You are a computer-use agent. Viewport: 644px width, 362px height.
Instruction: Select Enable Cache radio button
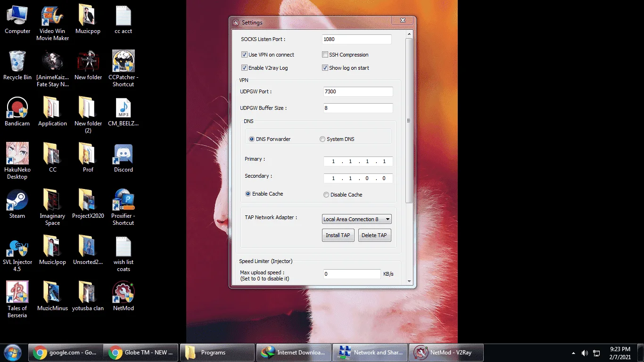tap(248, 194)
